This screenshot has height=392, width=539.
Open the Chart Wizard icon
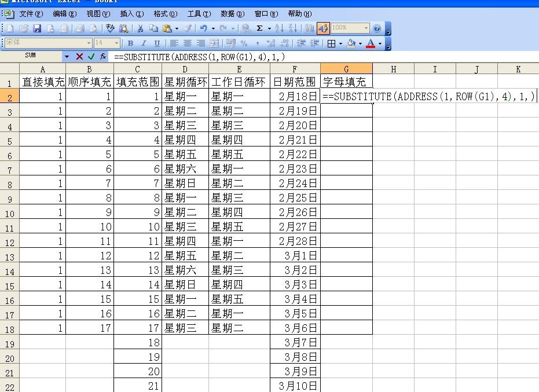309,28
